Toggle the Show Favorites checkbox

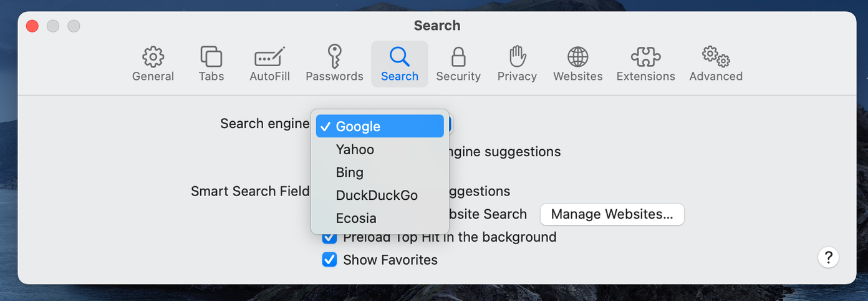(329, 260)
